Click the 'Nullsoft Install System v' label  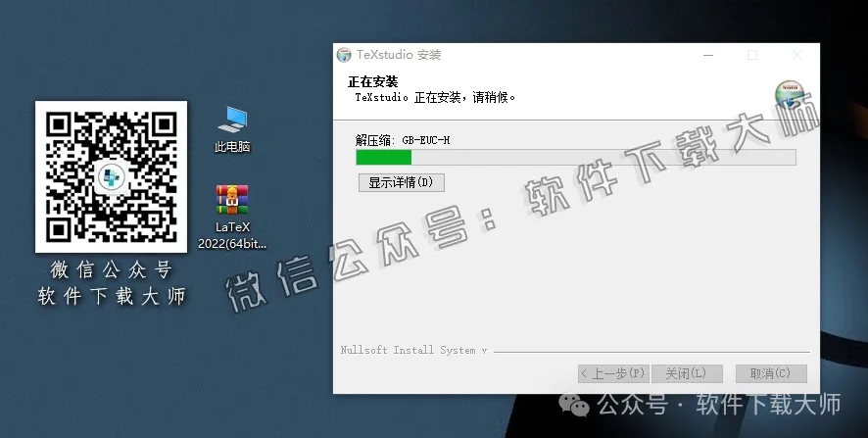(413, 350)
